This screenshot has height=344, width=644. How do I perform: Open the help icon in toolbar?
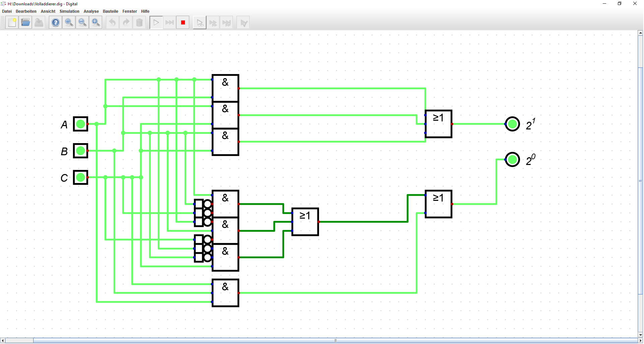coord(56,23)
